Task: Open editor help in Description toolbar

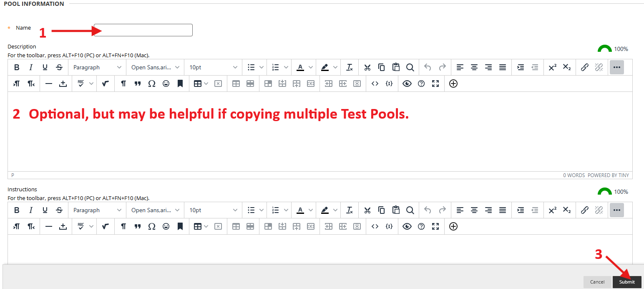Action: tap(421, 84)
